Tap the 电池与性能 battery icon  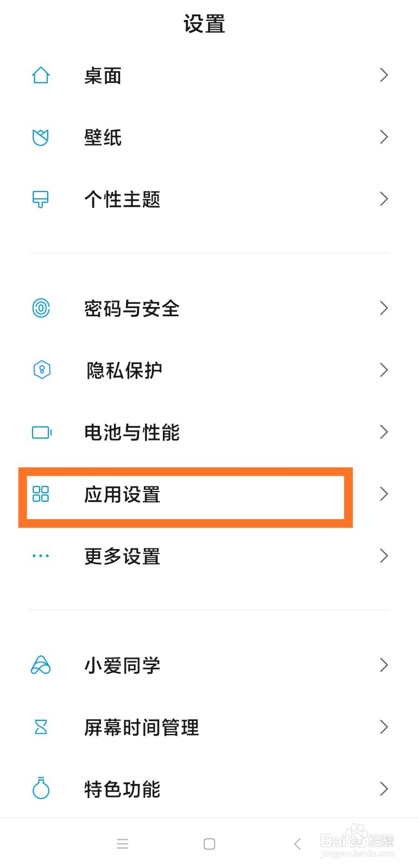[x=41, y=432]
